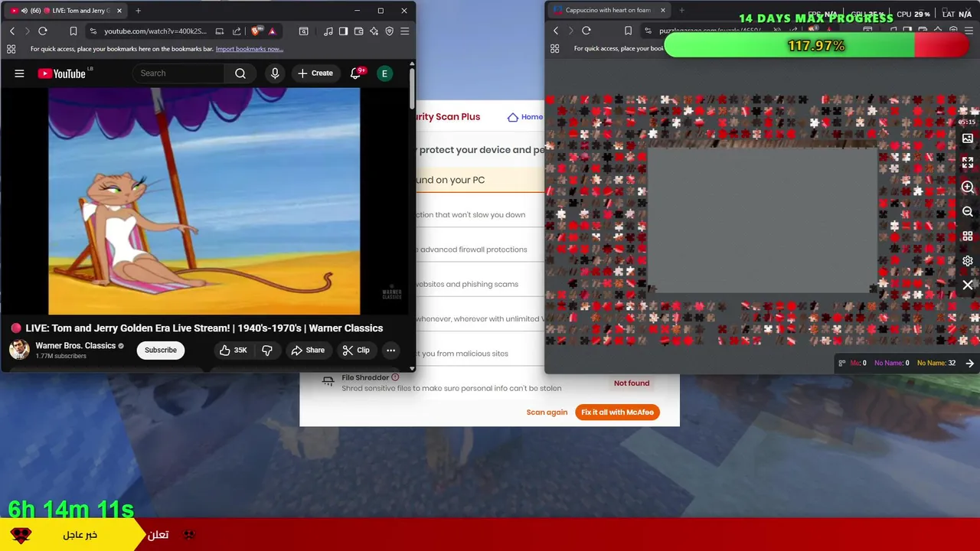Clip the live stream video

pos(356,350)
